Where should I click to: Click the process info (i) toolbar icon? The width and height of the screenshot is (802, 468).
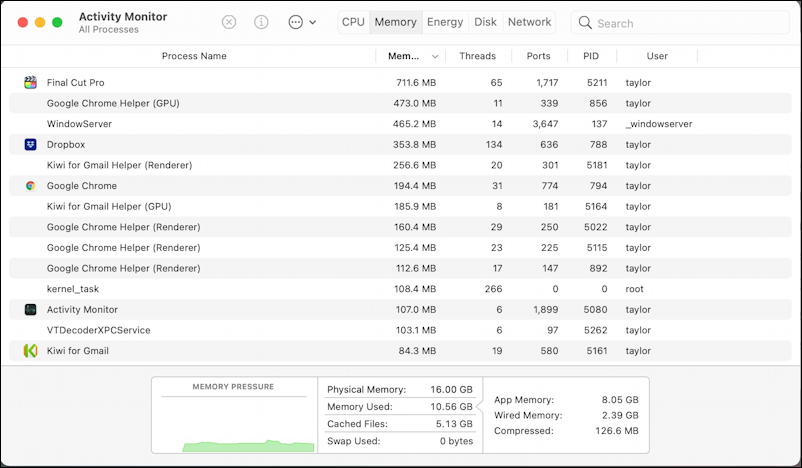(x=261, y=22)
